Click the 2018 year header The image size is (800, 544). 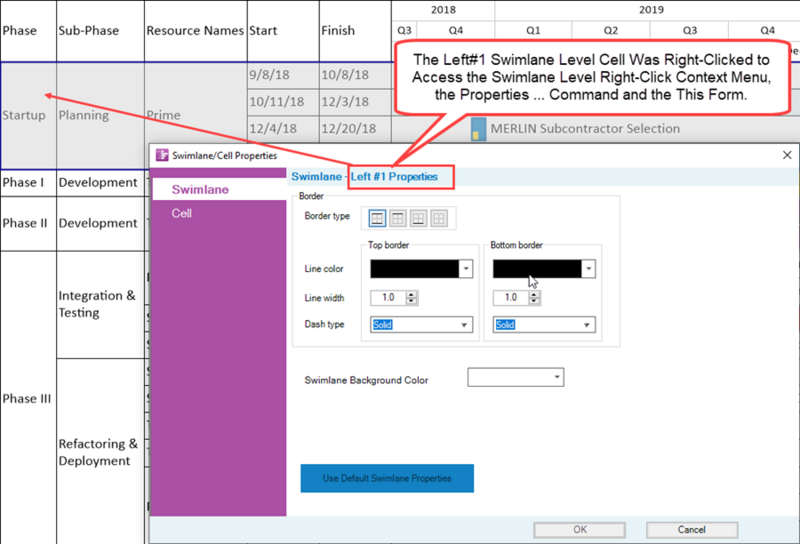[x=443, y=10]
